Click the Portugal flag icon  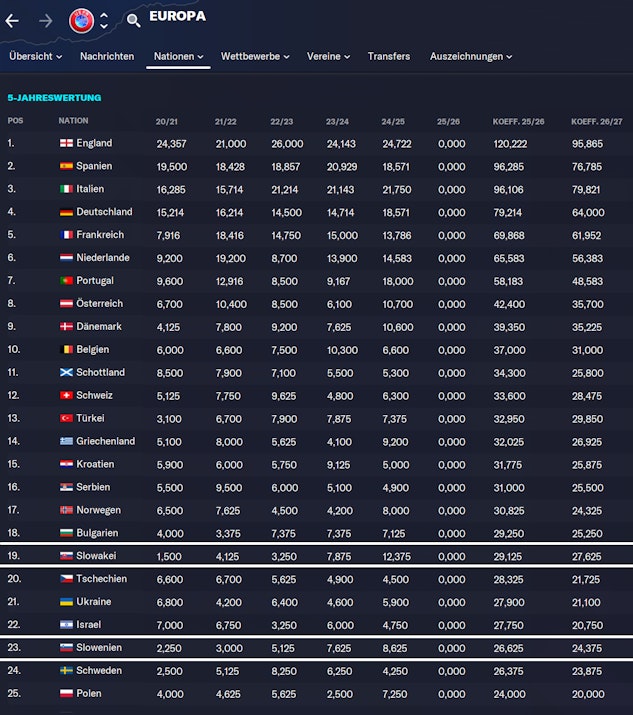click(66, 281)
